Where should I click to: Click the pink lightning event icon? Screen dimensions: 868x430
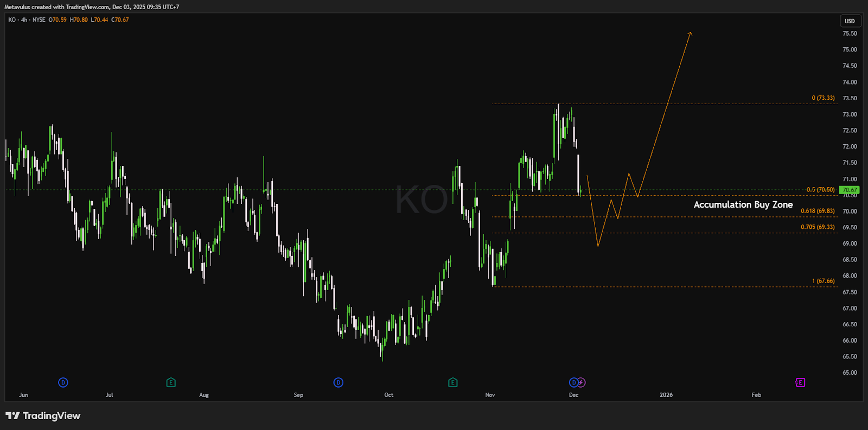pos(582,383)
